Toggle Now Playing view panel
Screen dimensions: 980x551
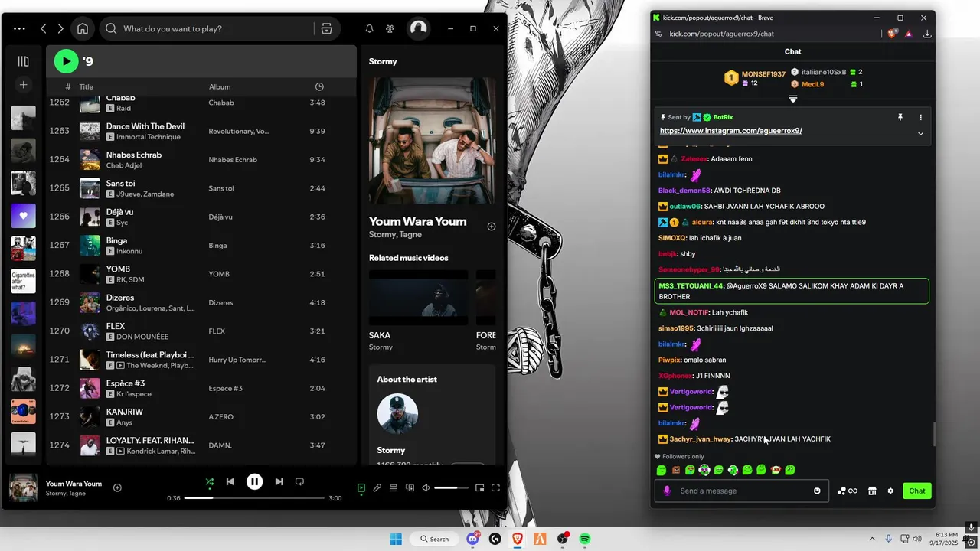pos(361,487)
